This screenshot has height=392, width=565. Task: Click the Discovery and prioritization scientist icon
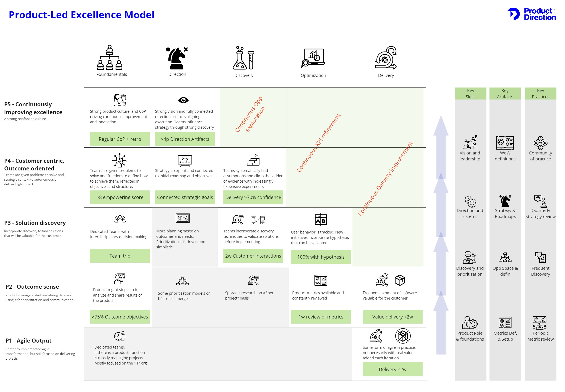(x=469, y=257)
